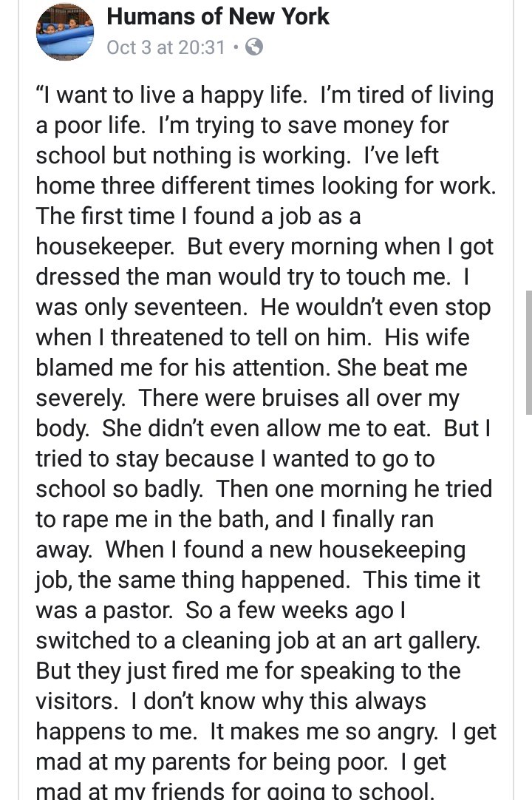Open the Humans of New York profile picture
Screen dimensions: 532x800
point(65,32)
